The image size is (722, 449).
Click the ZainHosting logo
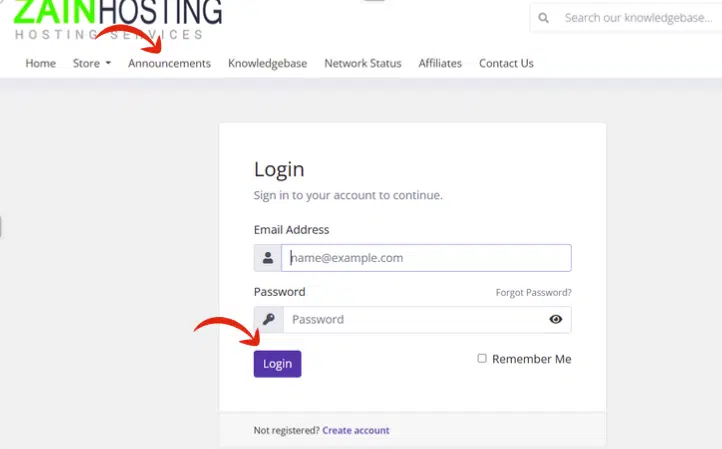[117, 18]
